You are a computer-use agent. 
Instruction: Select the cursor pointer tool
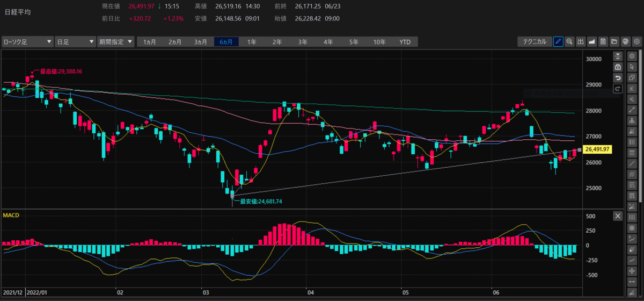(632, 66)
